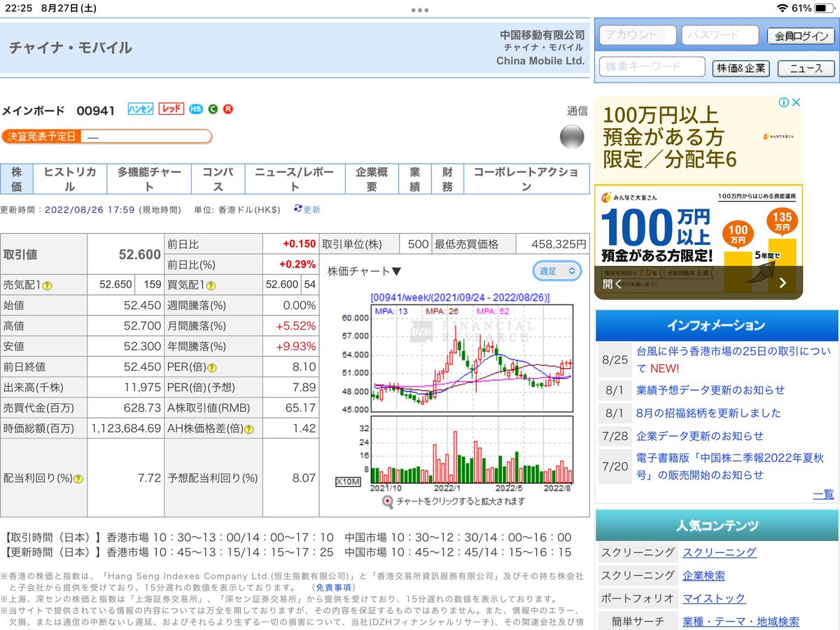This screenshot has height=630, width=840.
Task: Expand the 株価チャート▼ chart selector
Action: (x=365, y=271)
